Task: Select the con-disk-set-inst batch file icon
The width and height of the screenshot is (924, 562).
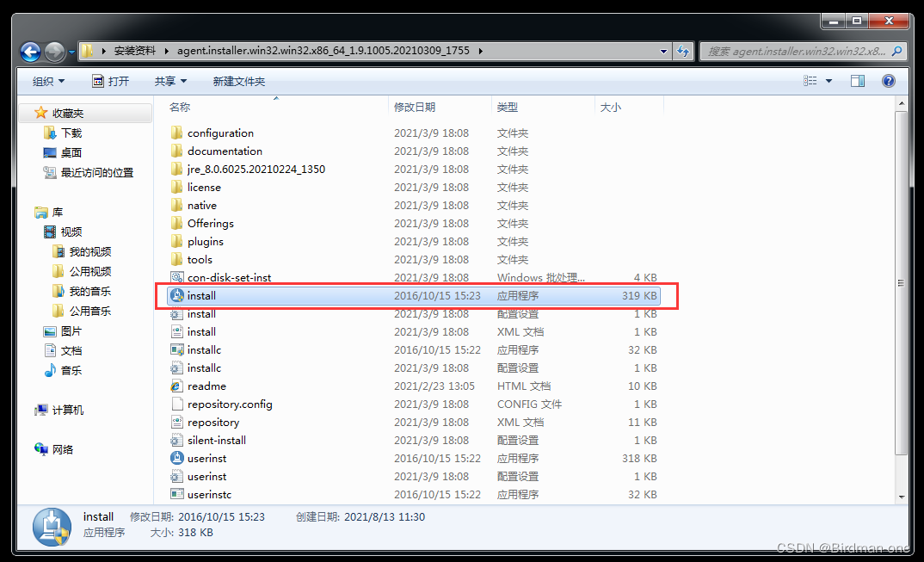Action: (176, 277)
